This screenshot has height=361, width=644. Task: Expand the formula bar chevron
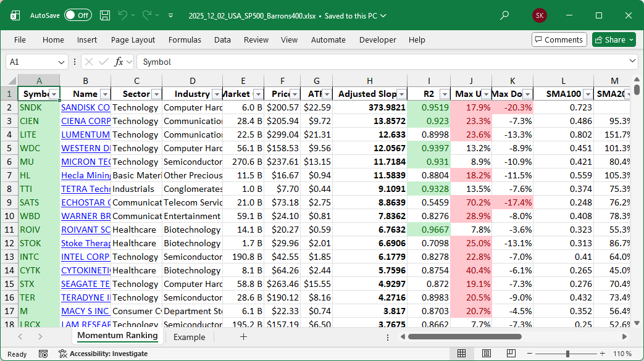[632, 62]
